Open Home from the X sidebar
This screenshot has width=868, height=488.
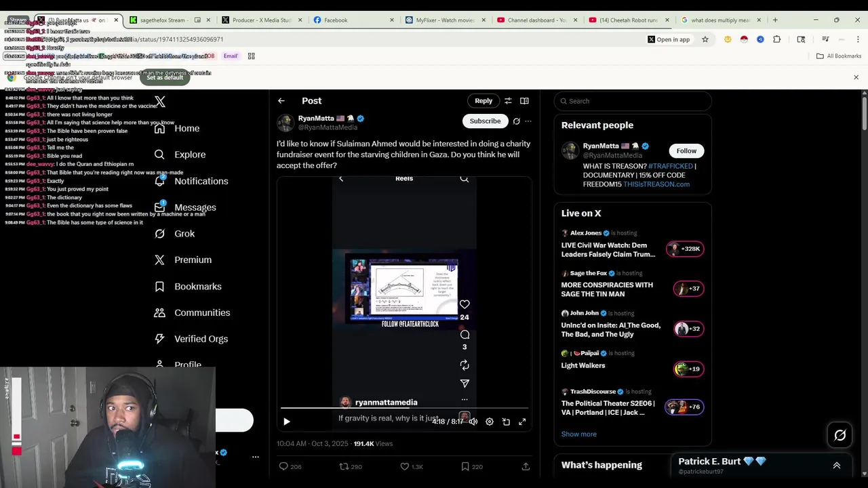[x=177, y=128]
